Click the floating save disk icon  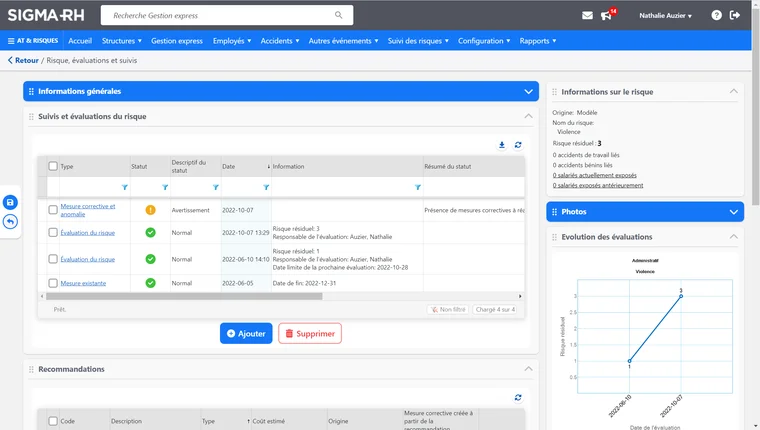[x=10, y=202]
